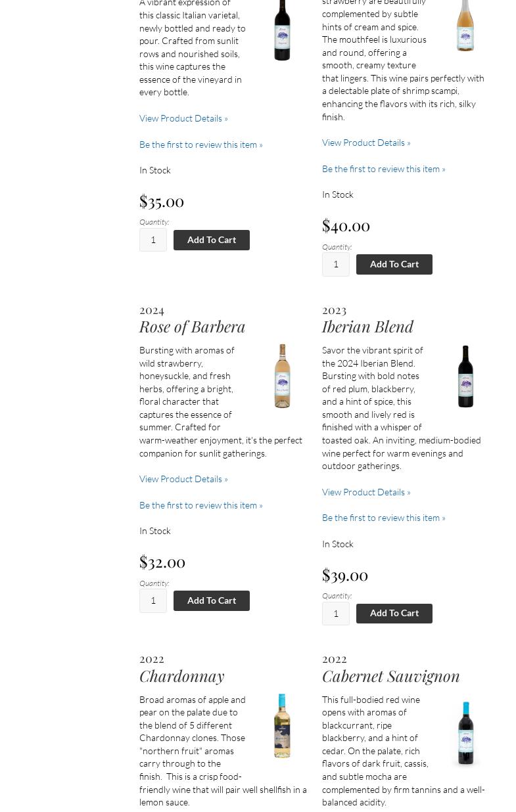Click quantity field for Rose of Barbera
The height and width of the screenshot is (812, 516).
coord(153,600)
